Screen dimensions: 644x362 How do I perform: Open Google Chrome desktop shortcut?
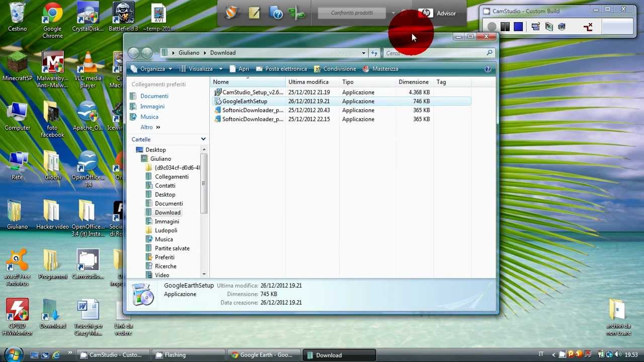pyautogui.click(x=52, y=20)
